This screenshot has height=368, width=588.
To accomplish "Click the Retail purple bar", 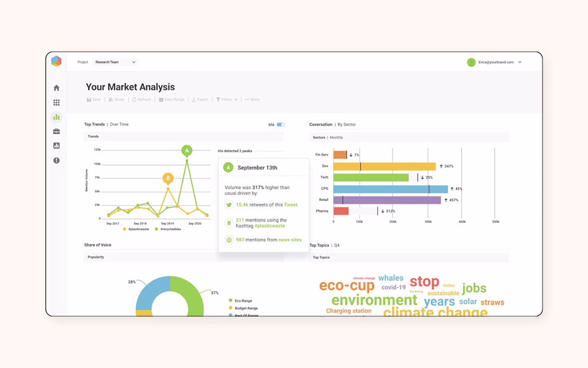I will click(387, 200).
